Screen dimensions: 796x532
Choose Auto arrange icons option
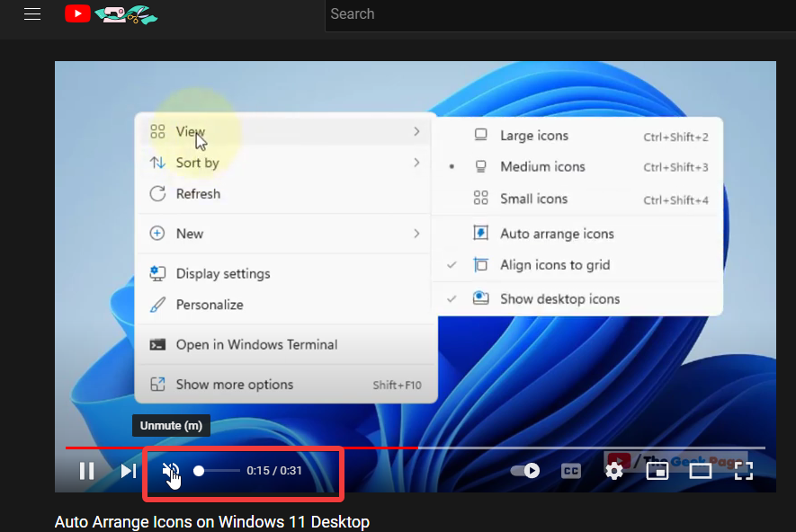click(557, 234)
